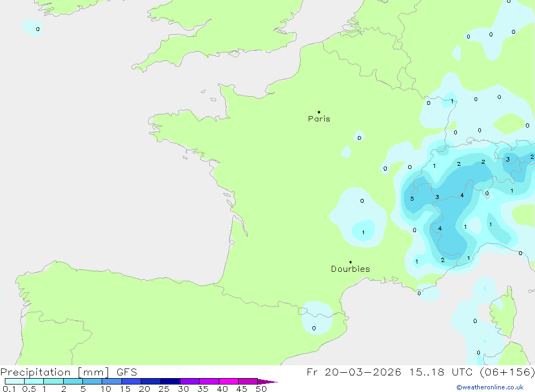The width and height of the screenshot is (535, 392).
Task: Click the Dourbies location label
Action: 350,269
